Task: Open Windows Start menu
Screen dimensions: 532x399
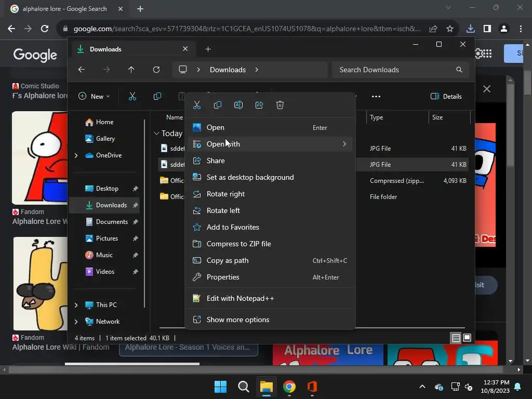Action: [x=220, y=387]
